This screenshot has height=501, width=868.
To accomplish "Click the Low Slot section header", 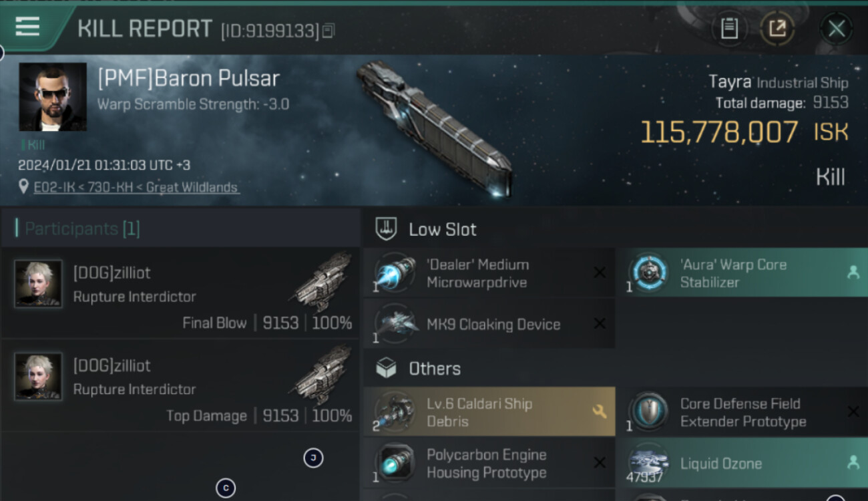I will tap(442, 230).
